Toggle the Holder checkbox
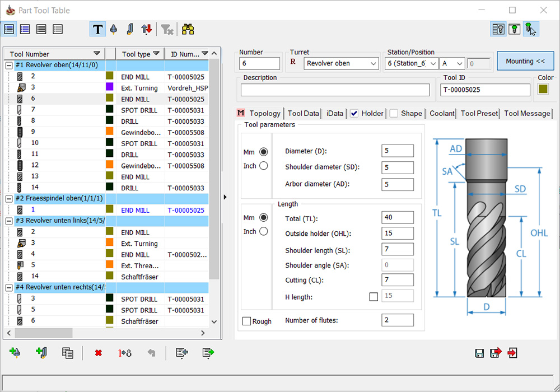 tap(354, 114)
